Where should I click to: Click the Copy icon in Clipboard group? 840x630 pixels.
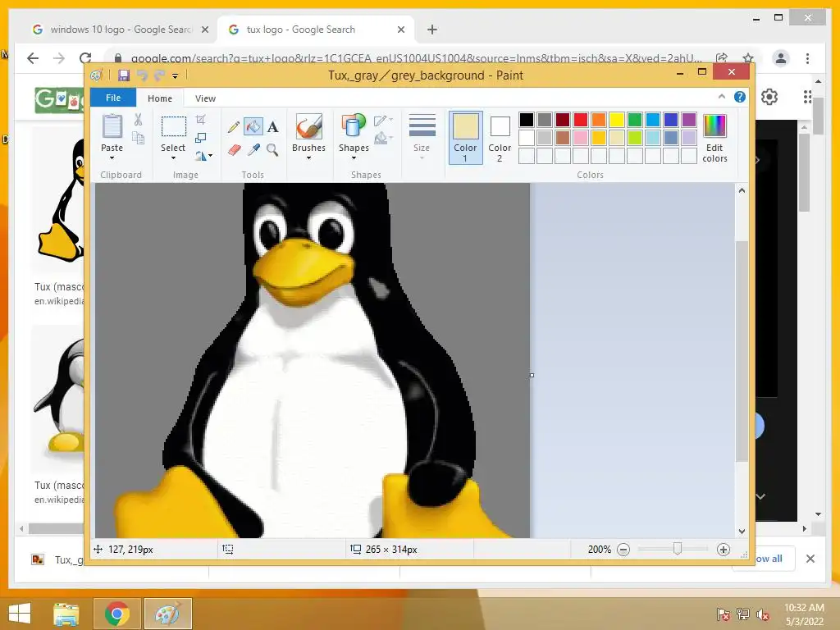138,138
